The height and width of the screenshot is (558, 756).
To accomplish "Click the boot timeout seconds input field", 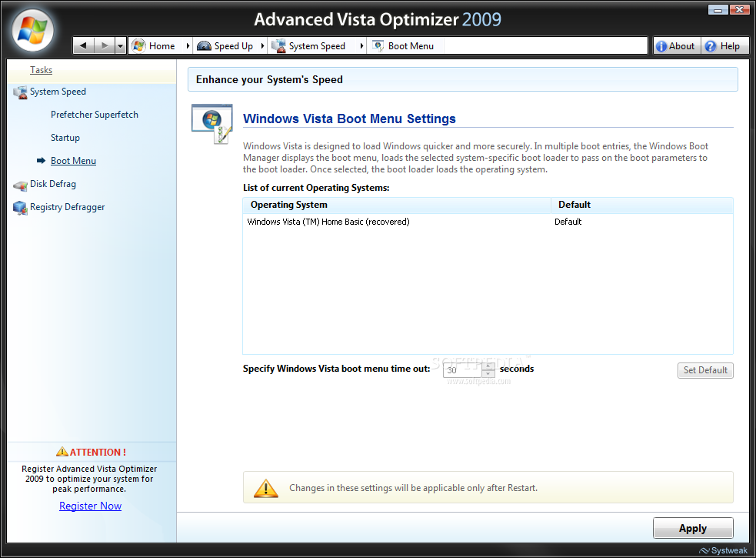I will pos(462,370).
